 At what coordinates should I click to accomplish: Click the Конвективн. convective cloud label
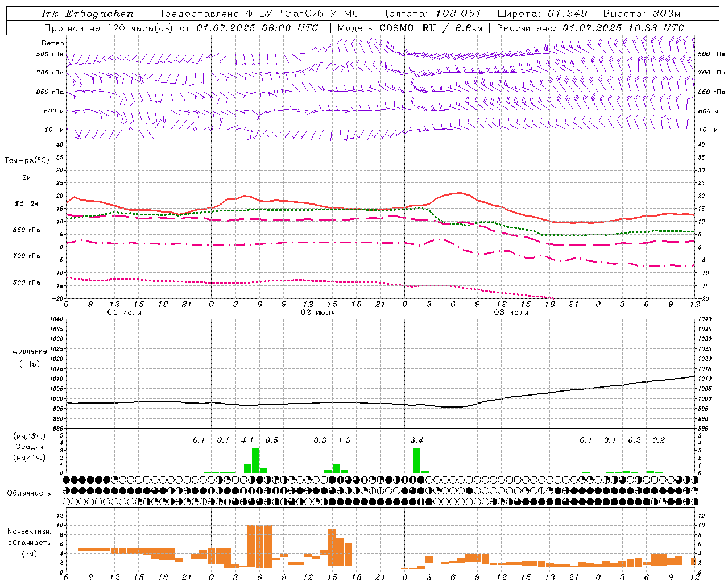(29, 531)
